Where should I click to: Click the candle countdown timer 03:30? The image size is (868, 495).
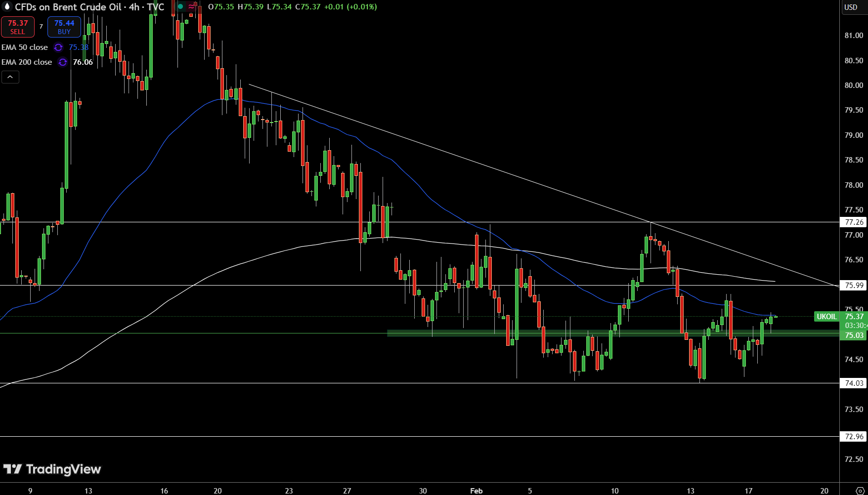(855, 326)
